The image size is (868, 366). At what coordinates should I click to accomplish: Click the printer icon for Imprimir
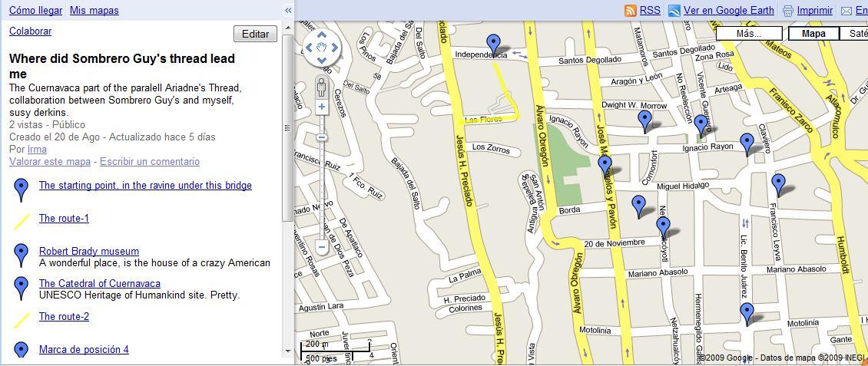787,11
